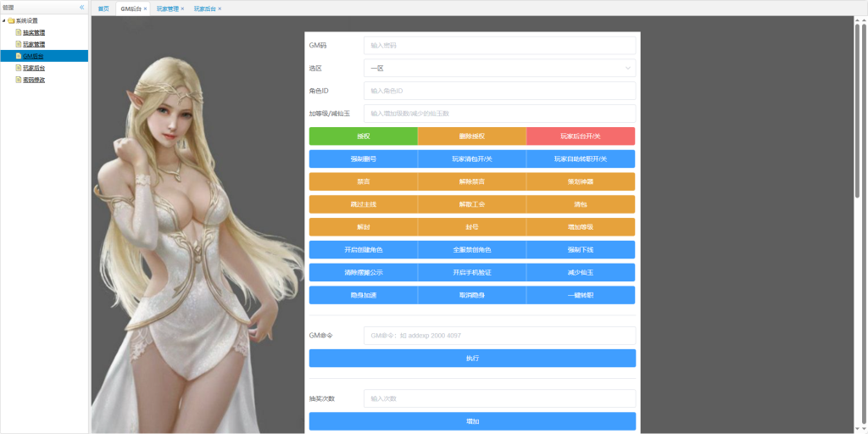This screenshot has width=868, height=434.
Task: Click the green 授权 button
Action: coord(363,136)
